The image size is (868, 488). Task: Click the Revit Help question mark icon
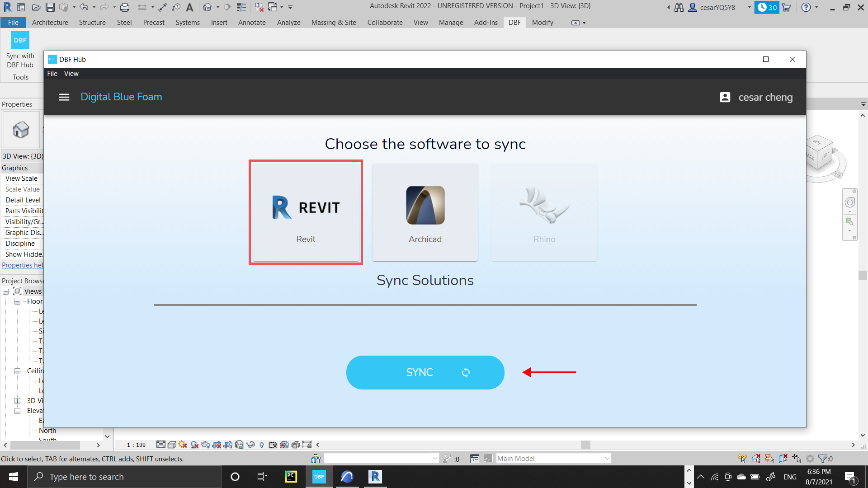click(806, 7)
